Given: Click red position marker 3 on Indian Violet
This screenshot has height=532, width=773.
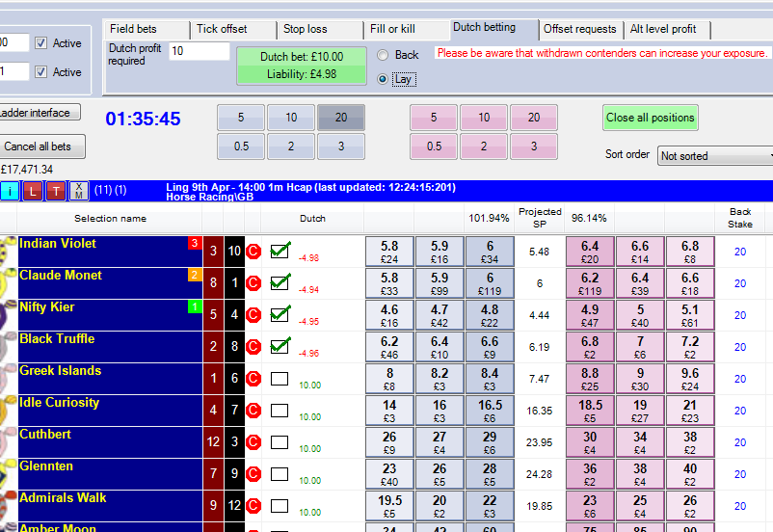Looking at the screenshot, I should [x=195, y=243].
